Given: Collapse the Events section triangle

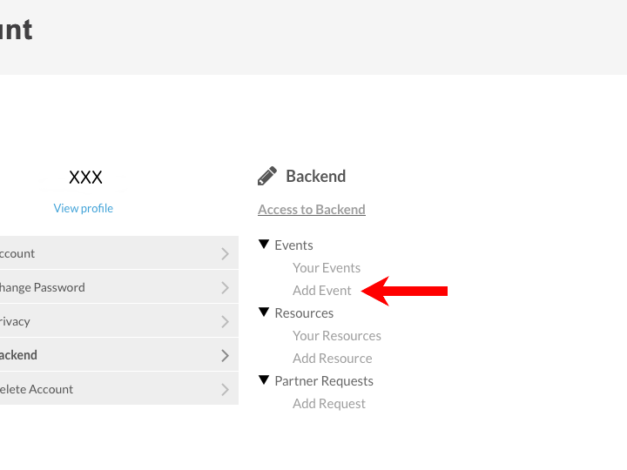Looking at the screenshot, I should click(x=264, y=245).
